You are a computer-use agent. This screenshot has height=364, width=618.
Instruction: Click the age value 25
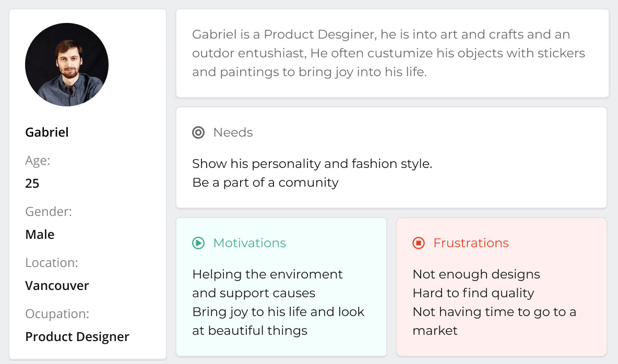point(32,184)
